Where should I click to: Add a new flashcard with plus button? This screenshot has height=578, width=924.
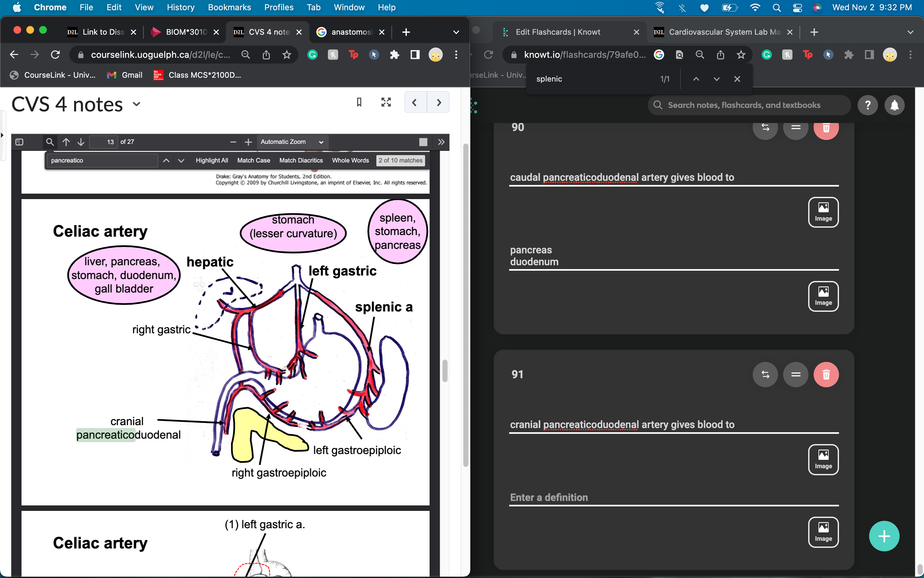click(884, 536)
